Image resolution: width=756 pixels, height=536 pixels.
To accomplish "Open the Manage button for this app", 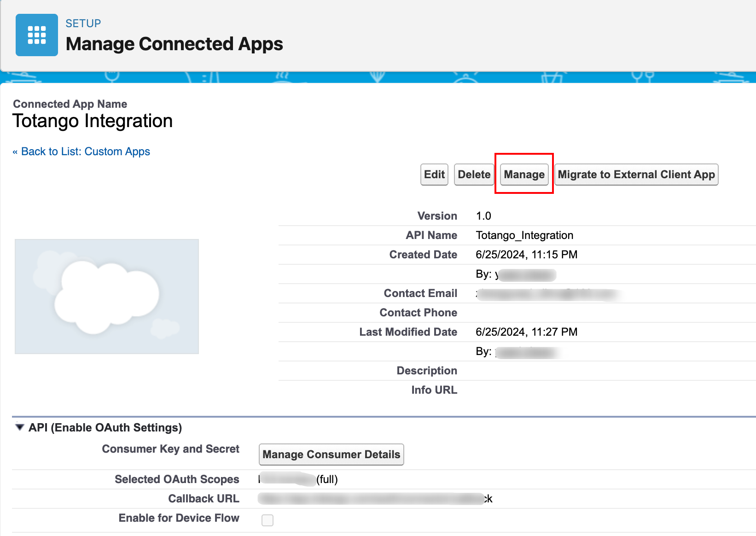I will click(x=524, y=175).
